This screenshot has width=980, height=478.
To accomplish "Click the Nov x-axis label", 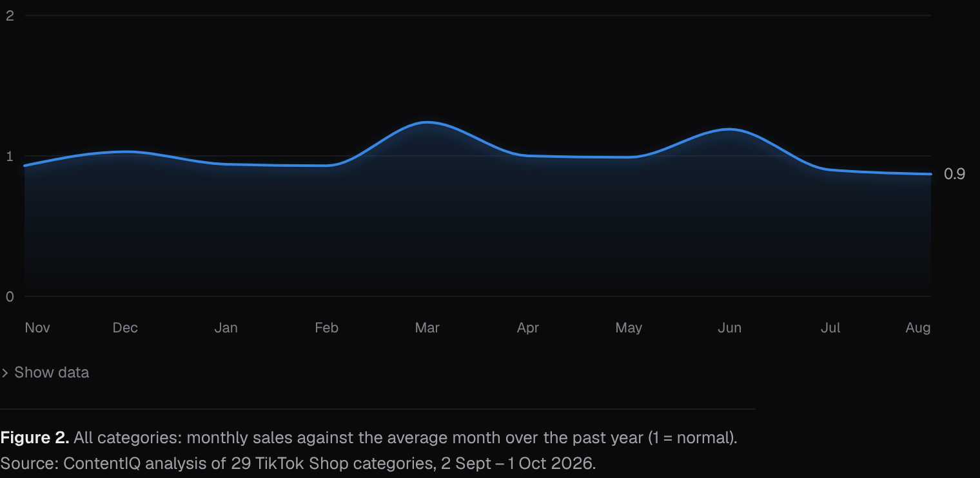I will click(x=37, y=328).
